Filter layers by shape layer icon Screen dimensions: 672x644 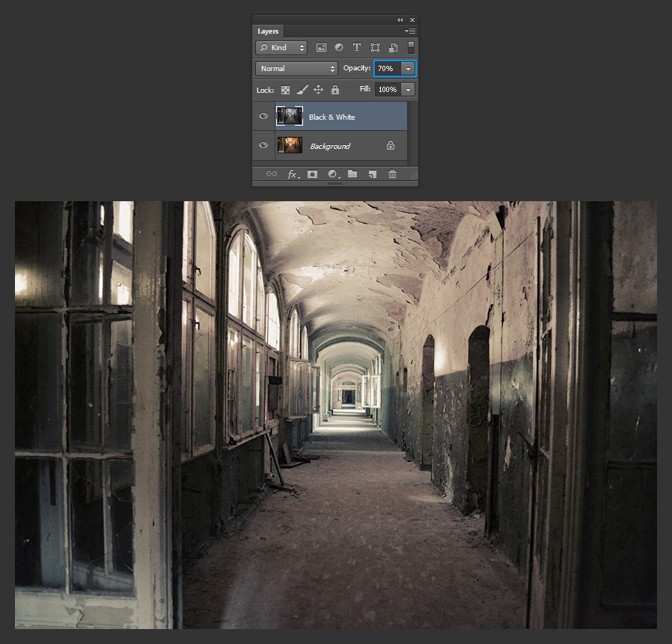click(375, 48)
